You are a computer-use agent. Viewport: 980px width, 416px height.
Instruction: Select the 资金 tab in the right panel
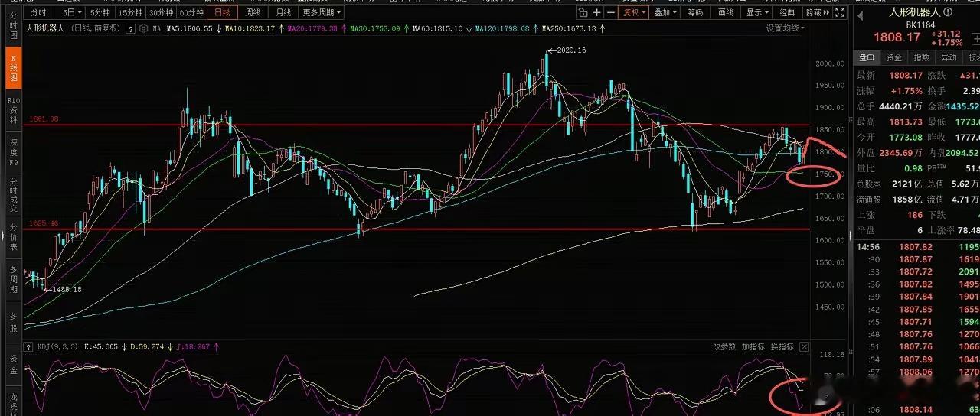(894, 57)
